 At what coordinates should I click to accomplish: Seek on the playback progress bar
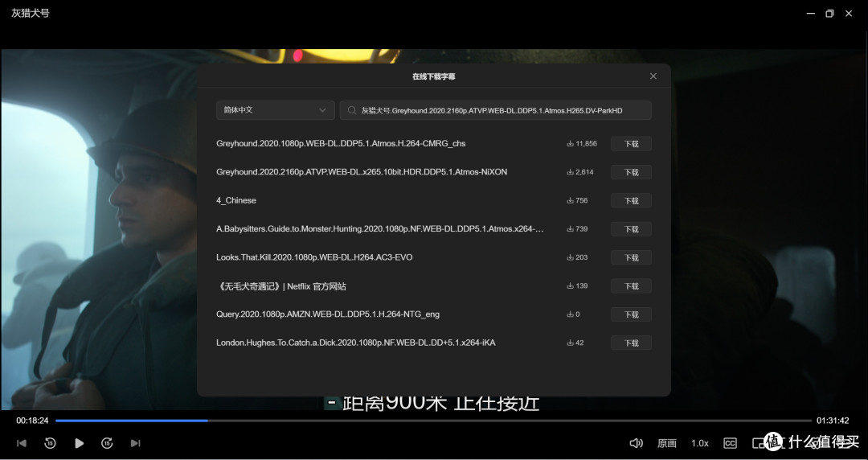coord(433,421)
